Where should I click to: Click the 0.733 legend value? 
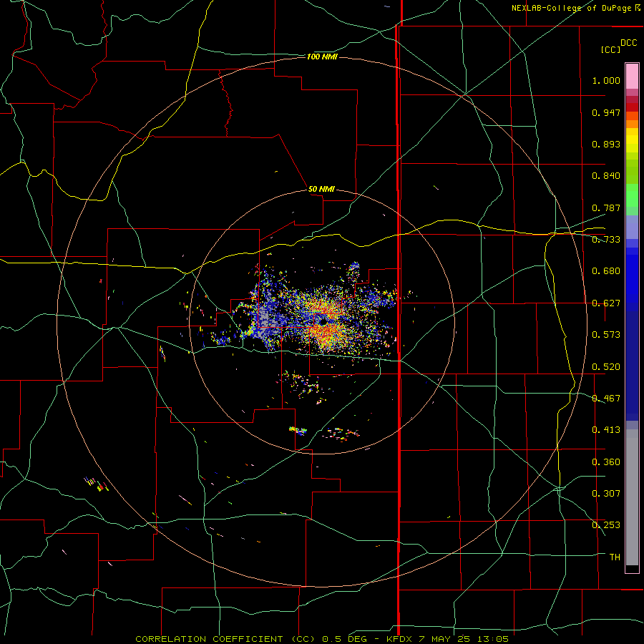point(606,240)
